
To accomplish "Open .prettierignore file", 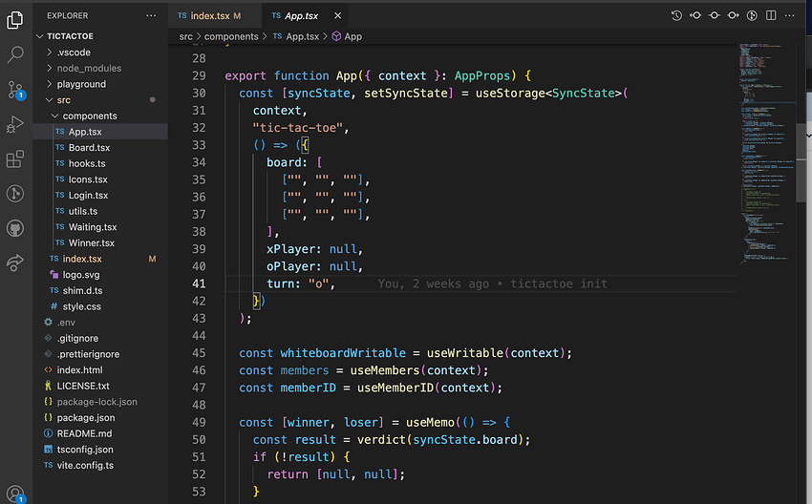I will pos(100,354).
